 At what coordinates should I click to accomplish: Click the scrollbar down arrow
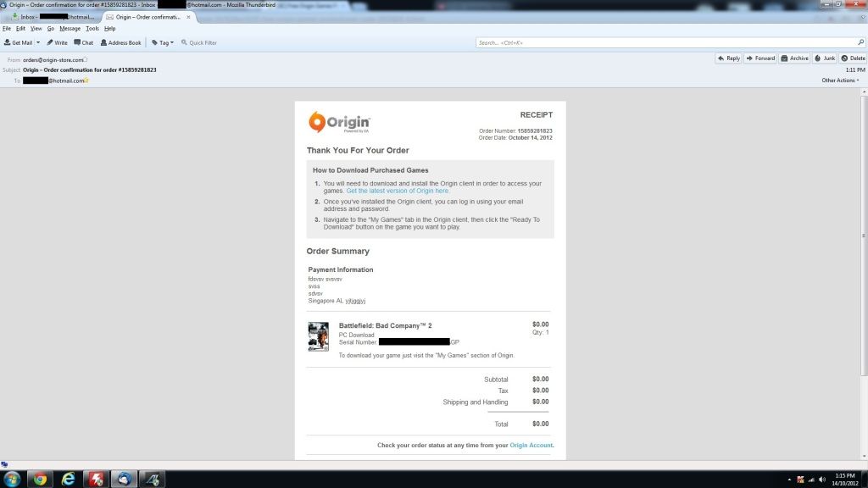tap(864, 457)
